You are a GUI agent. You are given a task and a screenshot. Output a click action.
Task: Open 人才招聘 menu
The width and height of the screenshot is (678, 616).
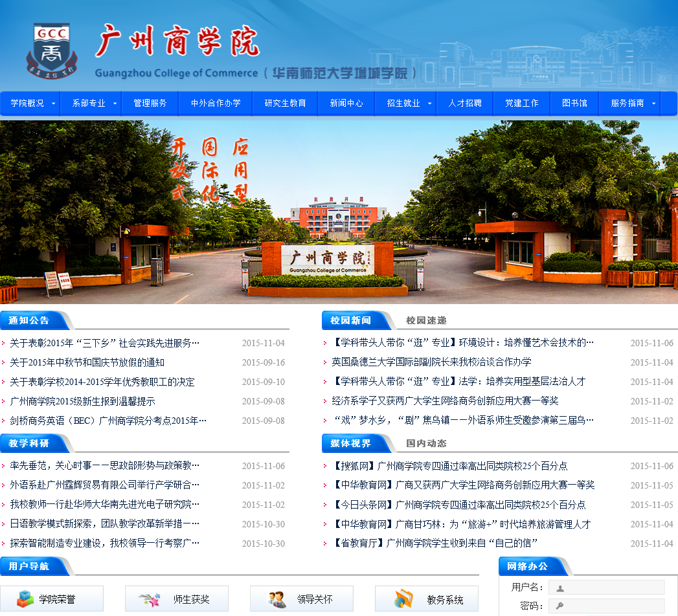(465, 104)
